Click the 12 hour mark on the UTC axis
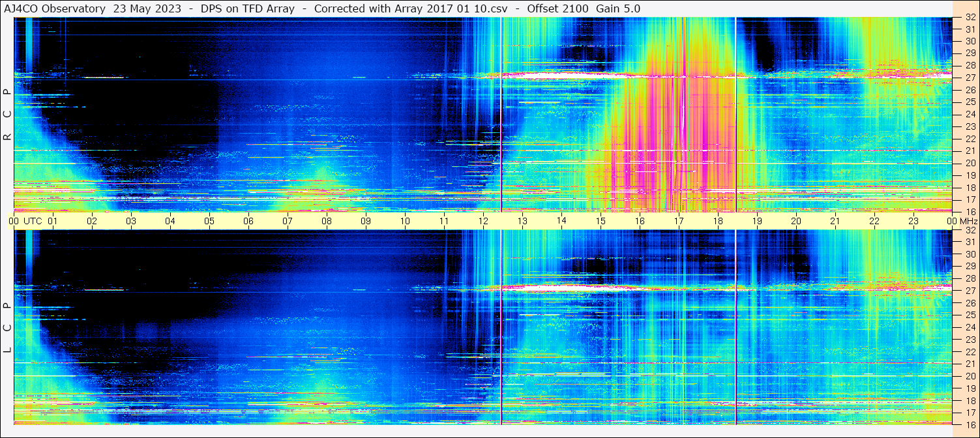The image size is (980, 438). pyautogui.click(x=483, y=221)
